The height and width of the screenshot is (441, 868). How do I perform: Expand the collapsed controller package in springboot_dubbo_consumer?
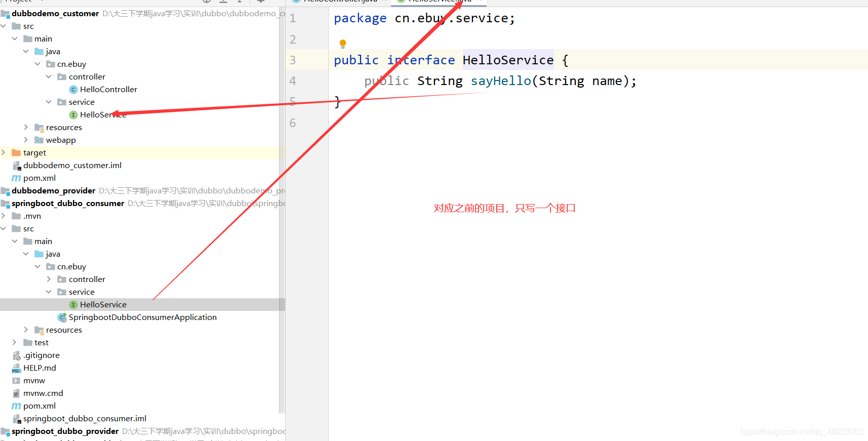[49, 279]
